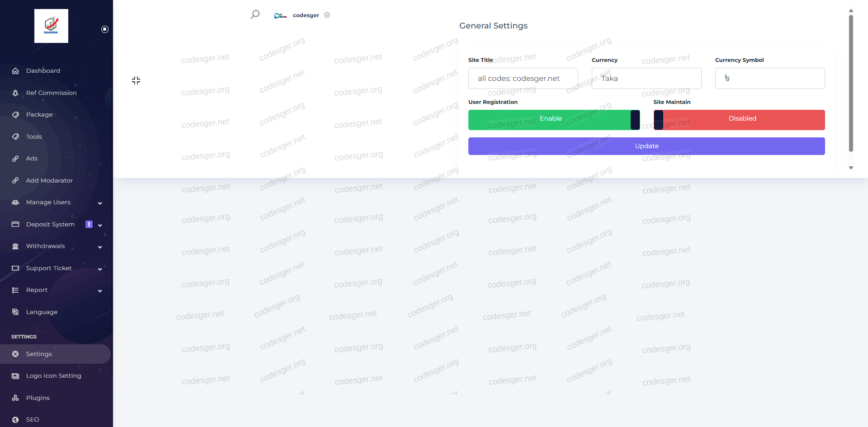The width and height of the screenshot is (868, 427).
Task: Click the search magnifier icon
Action: 255,14
